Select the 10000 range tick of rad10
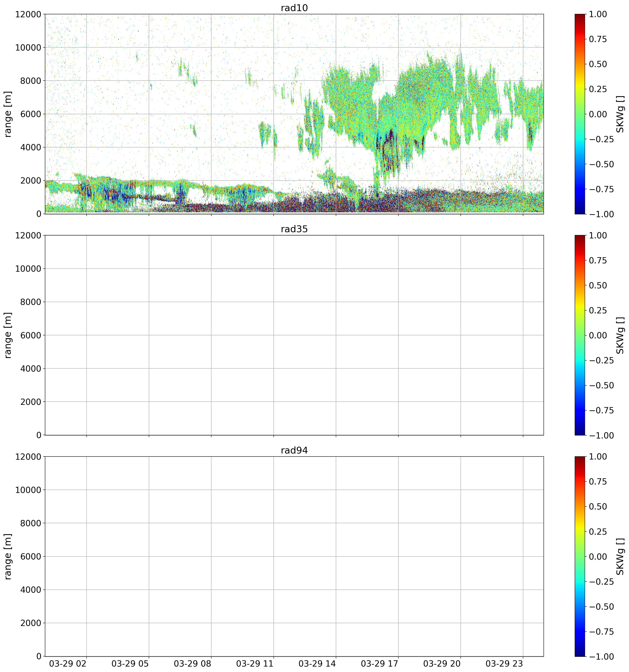 tap(28, 47)
